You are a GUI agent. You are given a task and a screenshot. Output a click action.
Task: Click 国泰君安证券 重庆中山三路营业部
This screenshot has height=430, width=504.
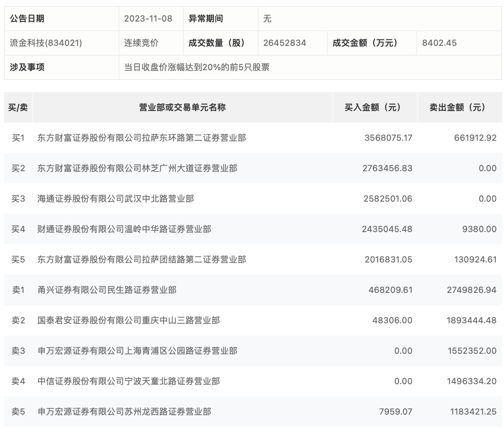[x=129, y=320]
